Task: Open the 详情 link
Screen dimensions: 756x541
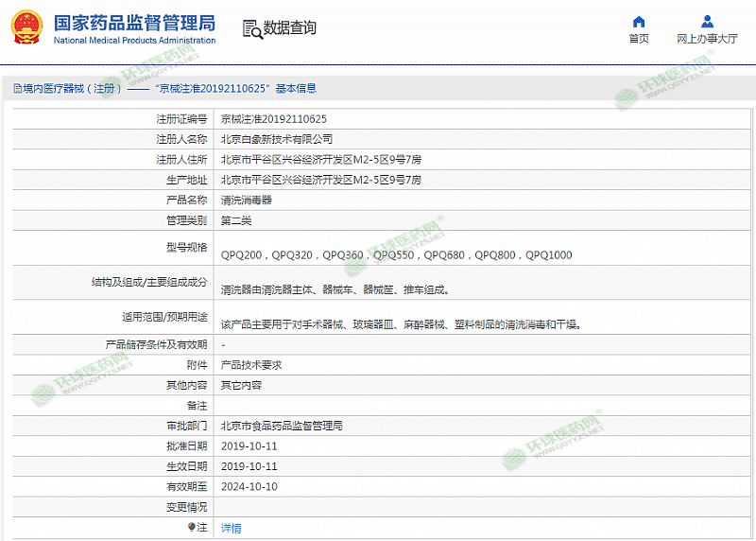Action: 231,528
